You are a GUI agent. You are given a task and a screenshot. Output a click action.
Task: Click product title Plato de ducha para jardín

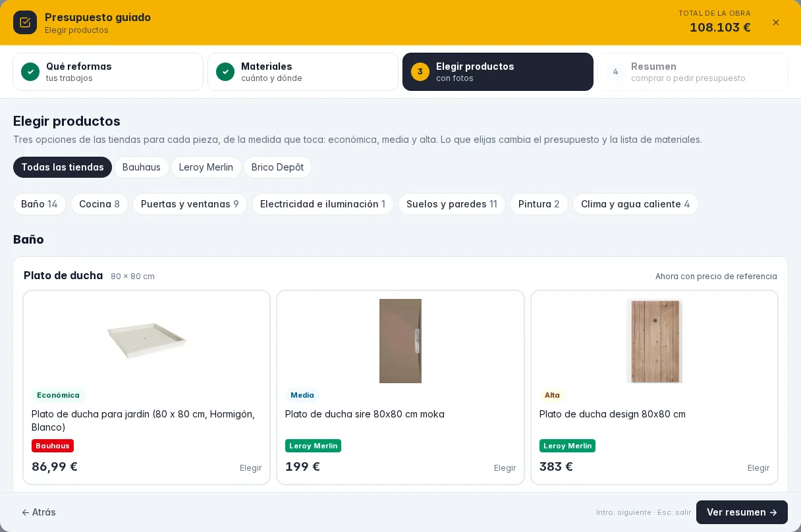pos(143,421)
